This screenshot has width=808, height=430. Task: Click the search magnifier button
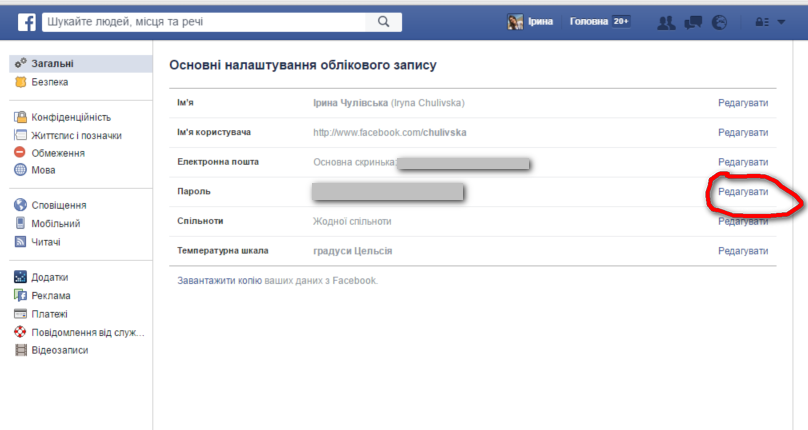(384, 22)
